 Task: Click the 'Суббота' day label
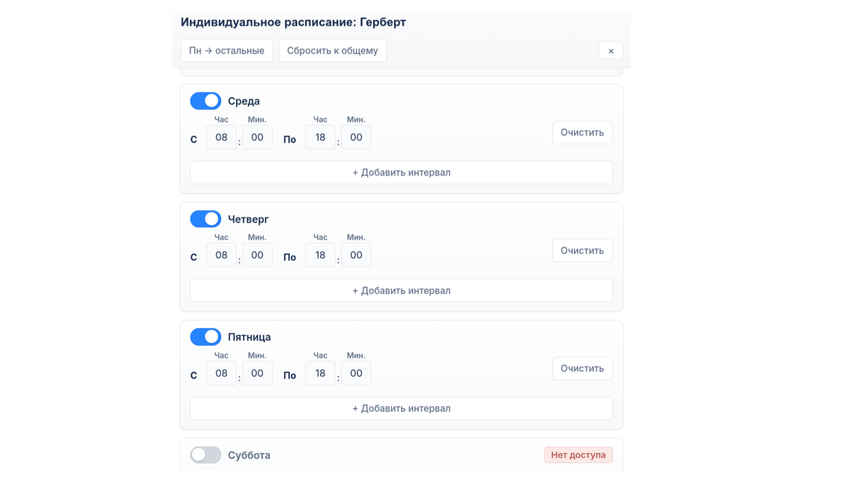[249, 455]
